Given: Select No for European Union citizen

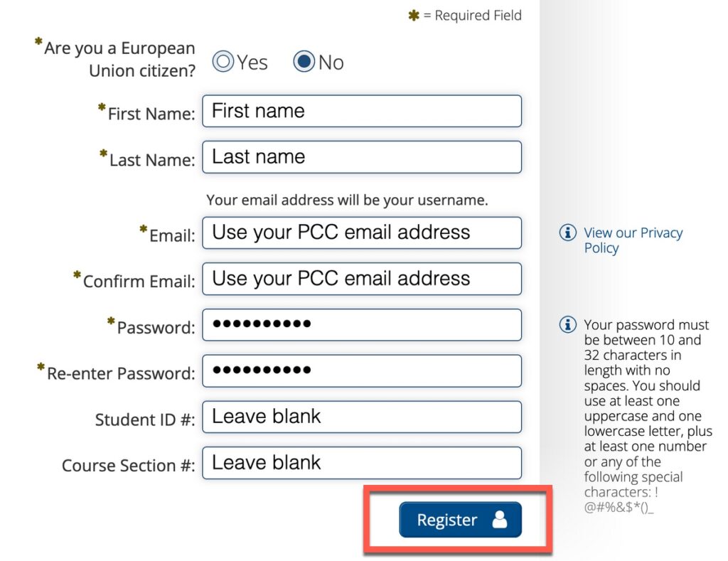Looking at the screenshot, I should coord(304,62).
